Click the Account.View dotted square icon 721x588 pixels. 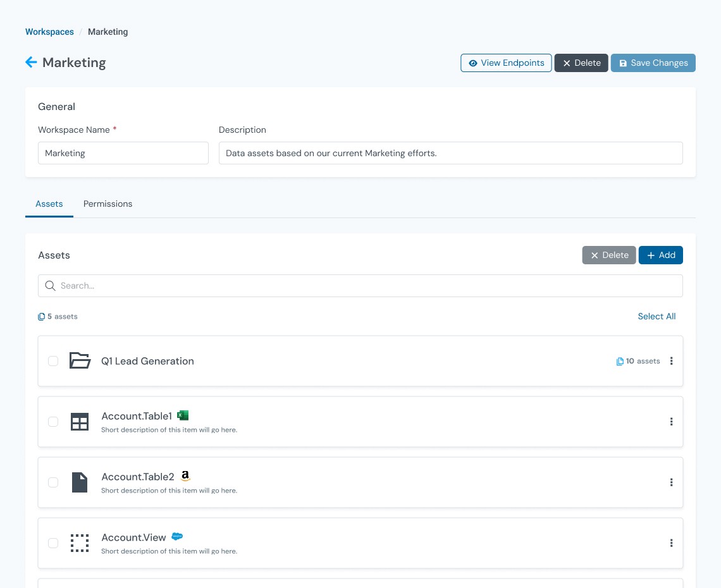click(x=80, y=543)
